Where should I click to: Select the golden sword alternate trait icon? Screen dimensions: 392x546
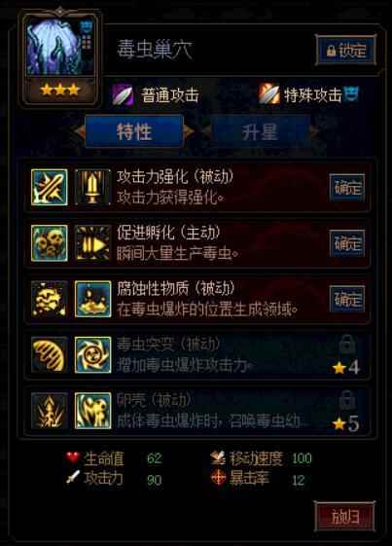[93, 187]
